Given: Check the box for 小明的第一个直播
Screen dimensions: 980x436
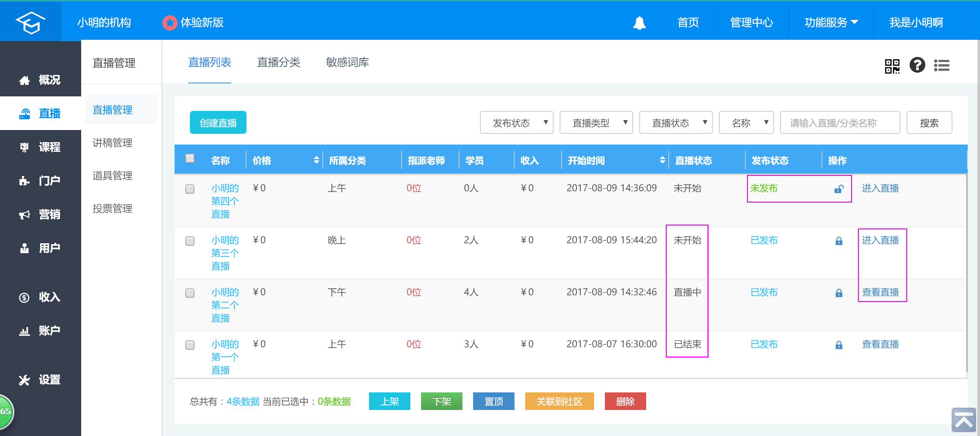Looking at the screenshot, I should click(x=190, y=345).
